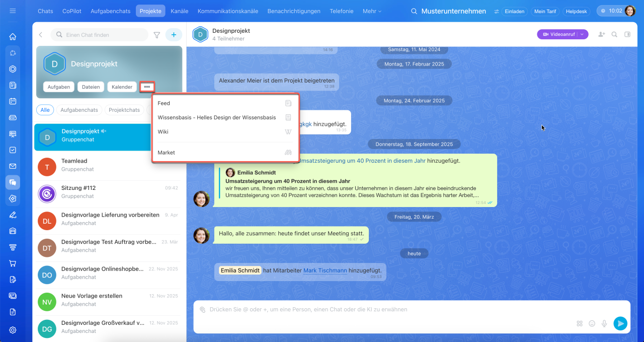
Task: Filter chat list by Alle
Action: 45,110
